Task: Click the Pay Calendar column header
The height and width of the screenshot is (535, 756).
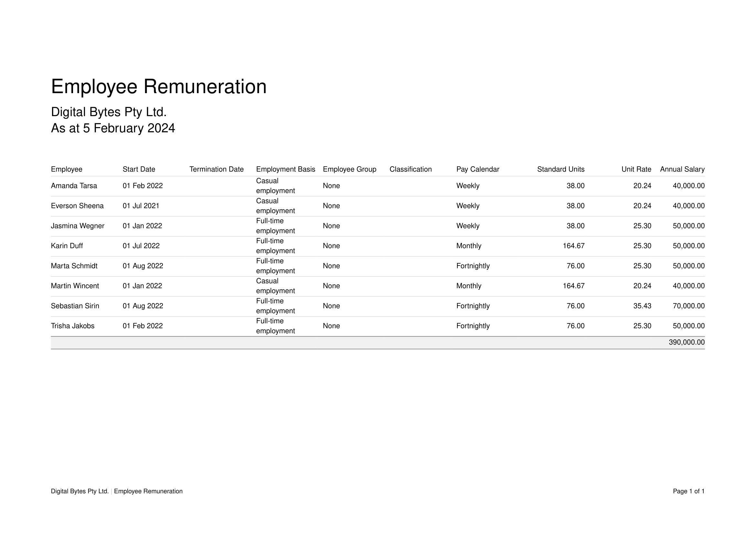Action: click(x=477, y=169)
